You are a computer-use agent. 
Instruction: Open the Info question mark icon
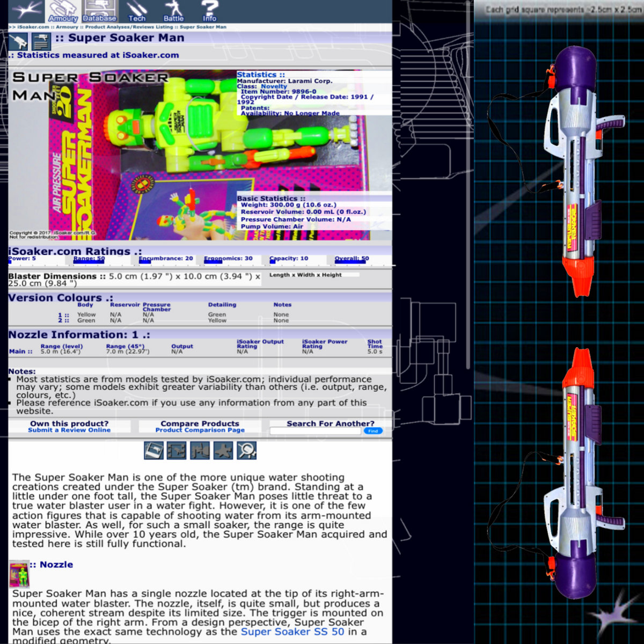209,11
